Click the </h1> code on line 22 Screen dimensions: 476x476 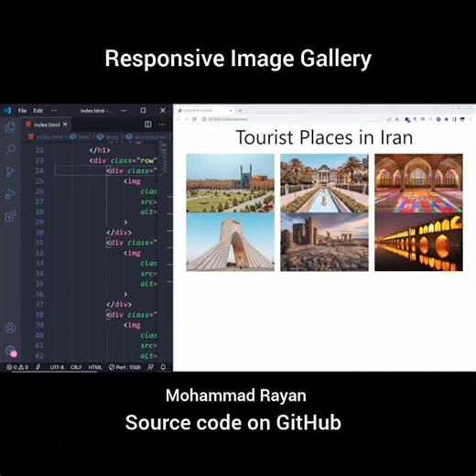pyautogui.click(x=100, y=150)
